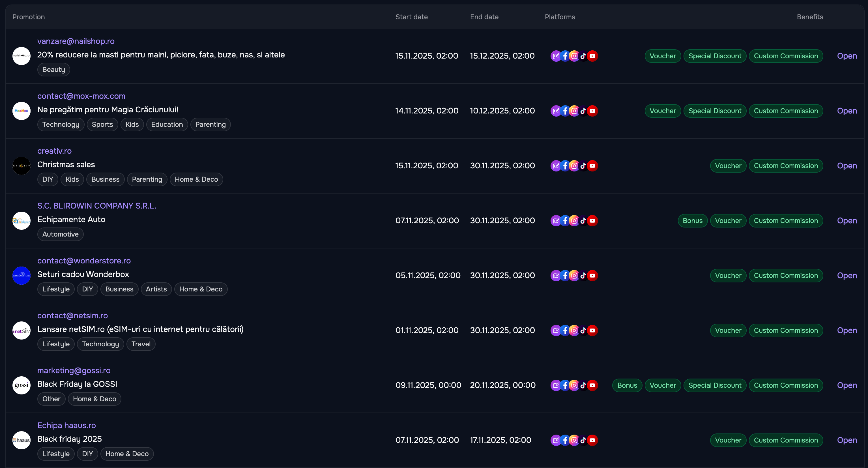Image resolution: width=868 pixels, height=468 pixels.
Task: Click Bonus badge in gossi.ro row
Action: tap(627, 385)
